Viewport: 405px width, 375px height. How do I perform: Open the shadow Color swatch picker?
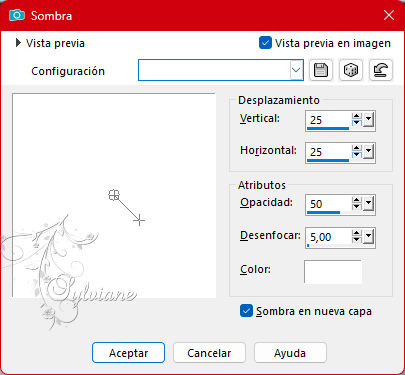click(333, 272)
